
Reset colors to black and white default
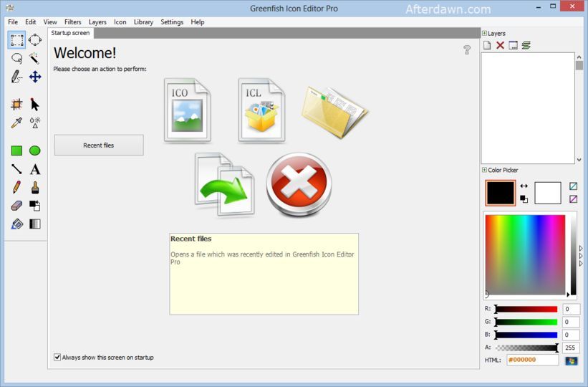click(524, 199)
